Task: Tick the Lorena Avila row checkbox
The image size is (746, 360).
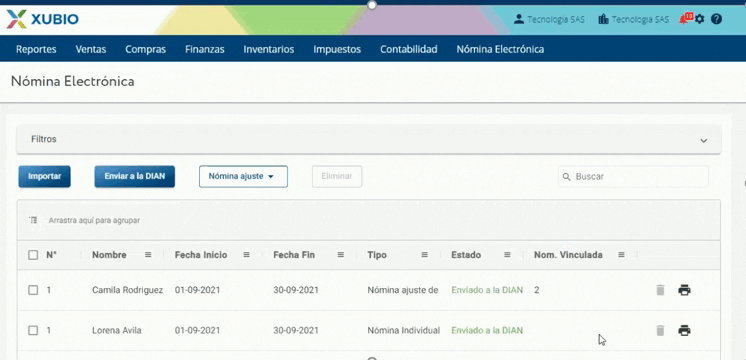Action: tap(33, 330)
